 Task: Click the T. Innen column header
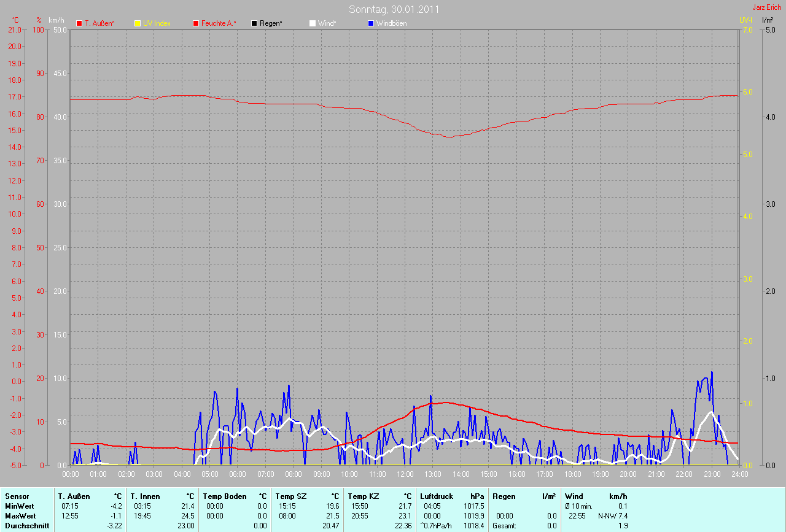[145, 496]
